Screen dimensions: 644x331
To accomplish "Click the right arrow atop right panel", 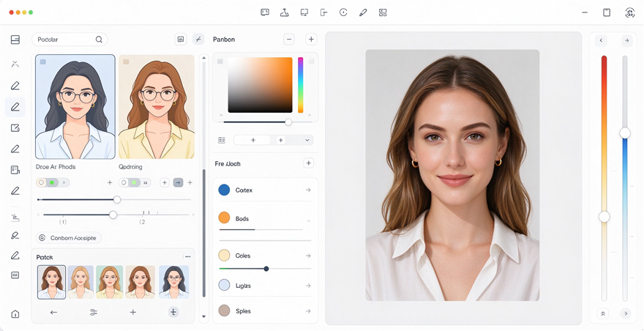I will (626, 40).
